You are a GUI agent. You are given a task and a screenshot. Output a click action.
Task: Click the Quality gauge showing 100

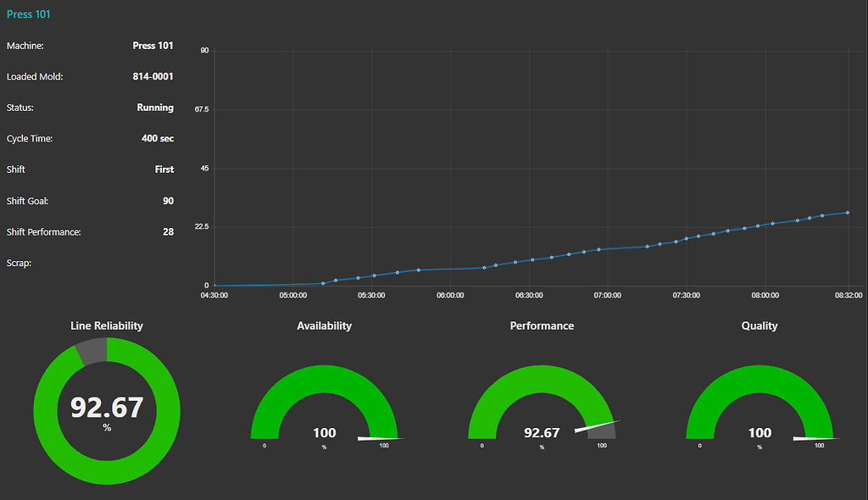759,432
